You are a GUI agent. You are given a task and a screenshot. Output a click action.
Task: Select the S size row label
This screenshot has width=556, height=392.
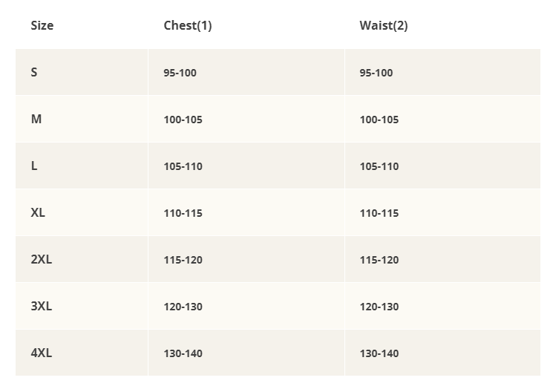[34, 72]
